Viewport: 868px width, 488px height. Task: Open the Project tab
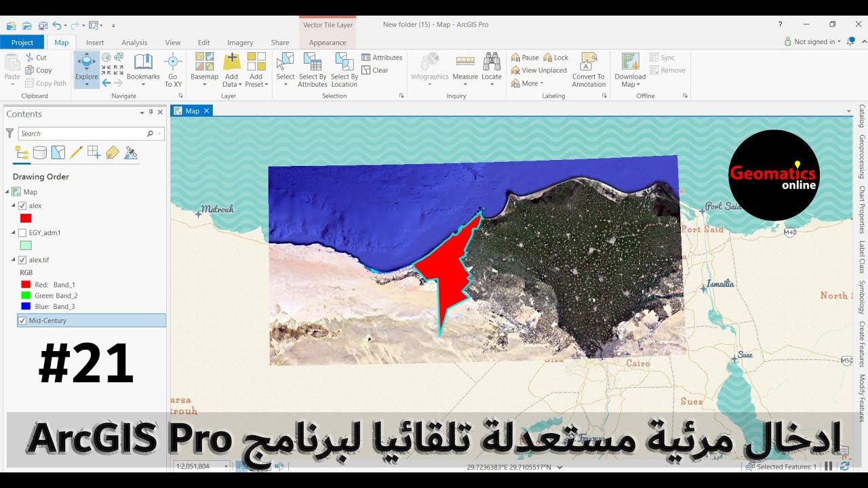click(x=22, y=42)
